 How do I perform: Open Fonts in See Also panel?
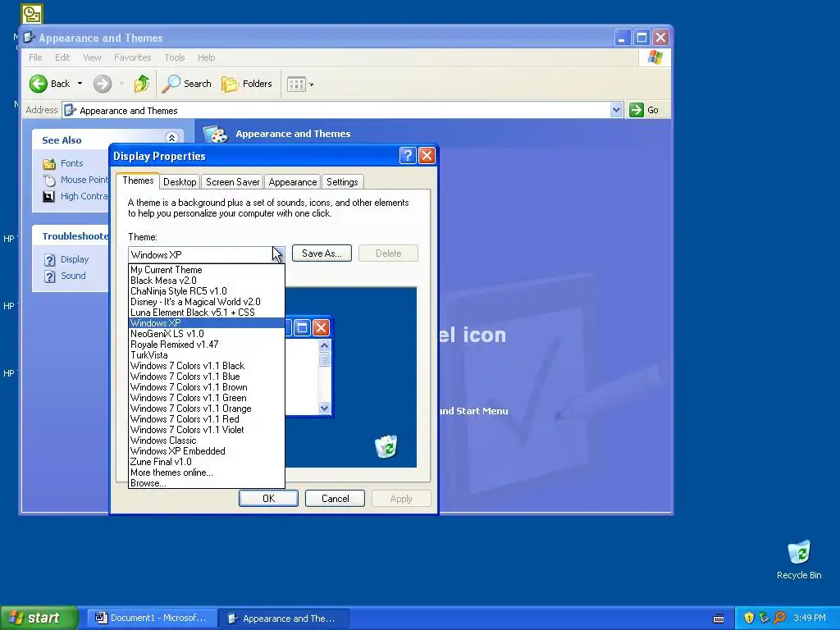tap(72, 163)
